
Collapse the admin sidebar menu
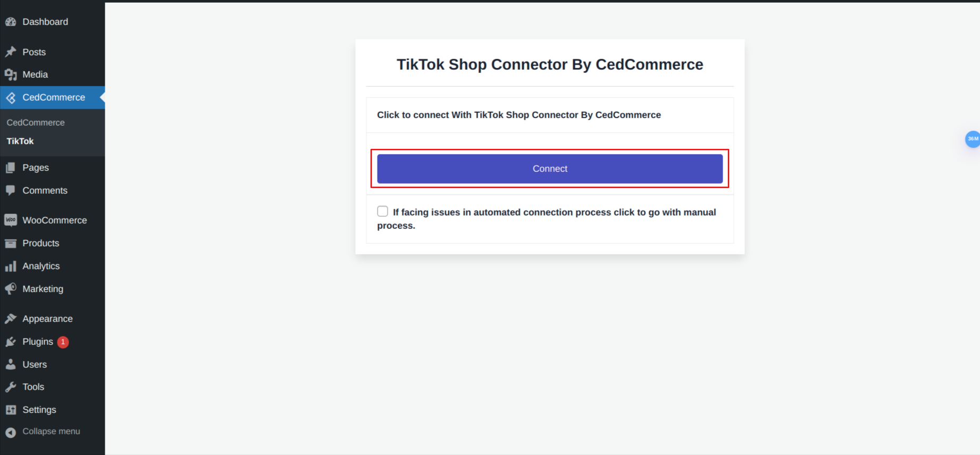point(51,432)
